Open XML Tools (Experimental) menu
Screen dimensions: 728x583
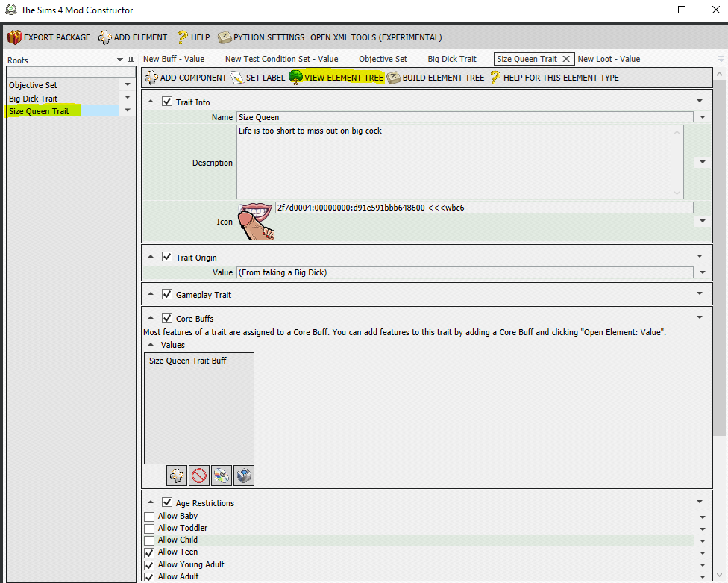[376, 37]
